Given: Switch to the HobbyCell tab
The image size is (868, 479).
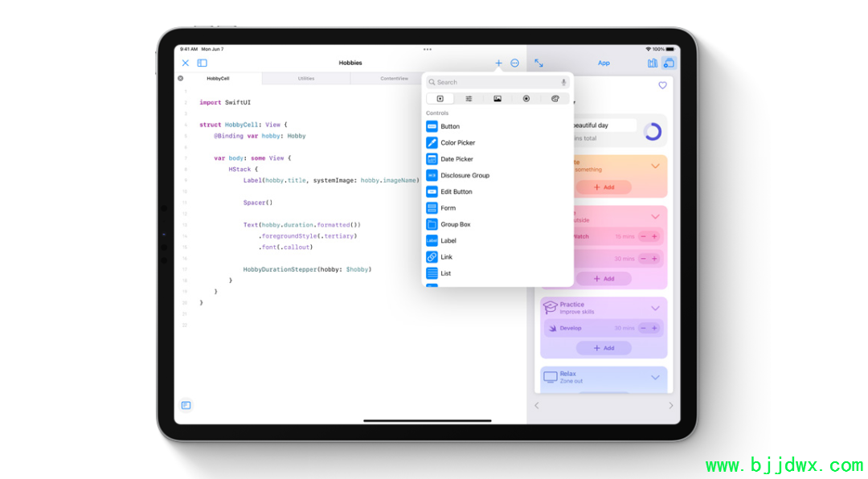Looking at the screenshot, I should [x=218, y=79].
